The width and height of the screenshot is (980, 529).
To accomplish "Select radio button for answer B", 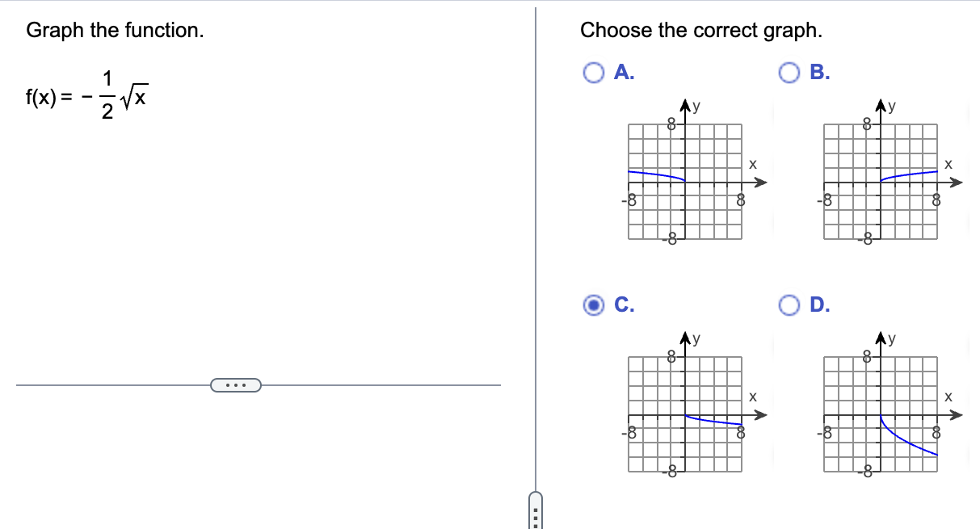I will click(x=788, y=72).
